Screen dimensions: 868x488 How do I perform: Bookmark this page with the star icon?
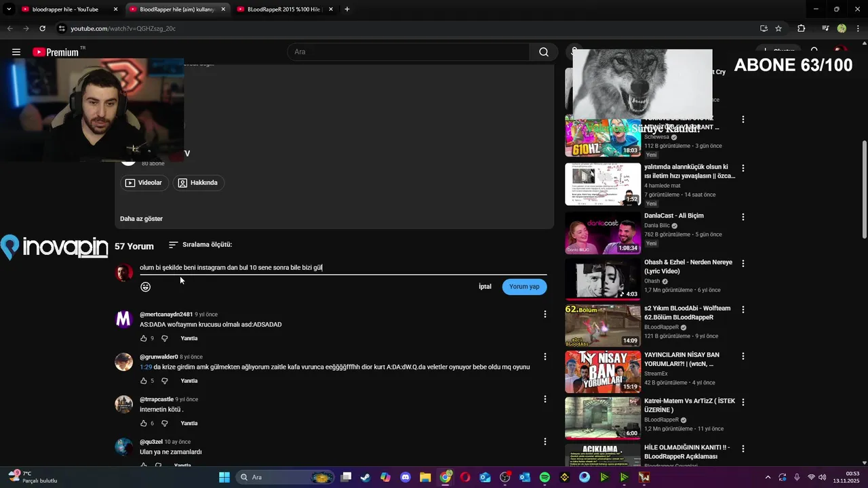point(778,28)
